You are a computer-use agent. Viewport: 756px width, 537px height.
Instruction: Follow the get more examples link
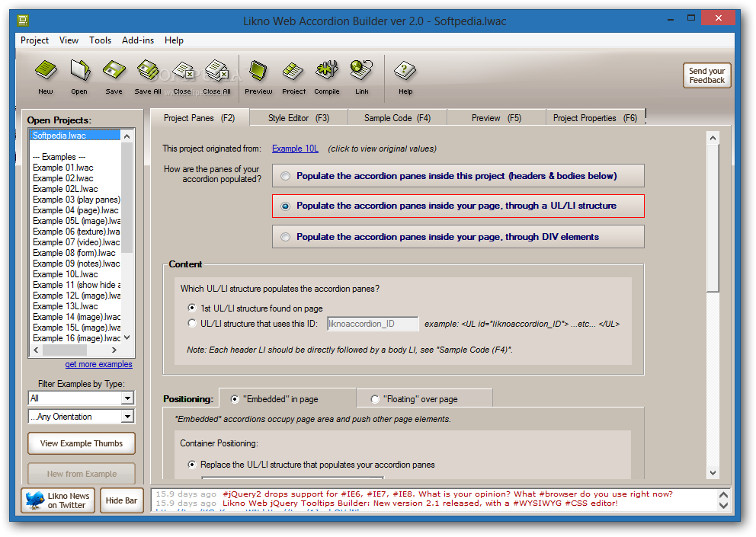coord(98,364)
